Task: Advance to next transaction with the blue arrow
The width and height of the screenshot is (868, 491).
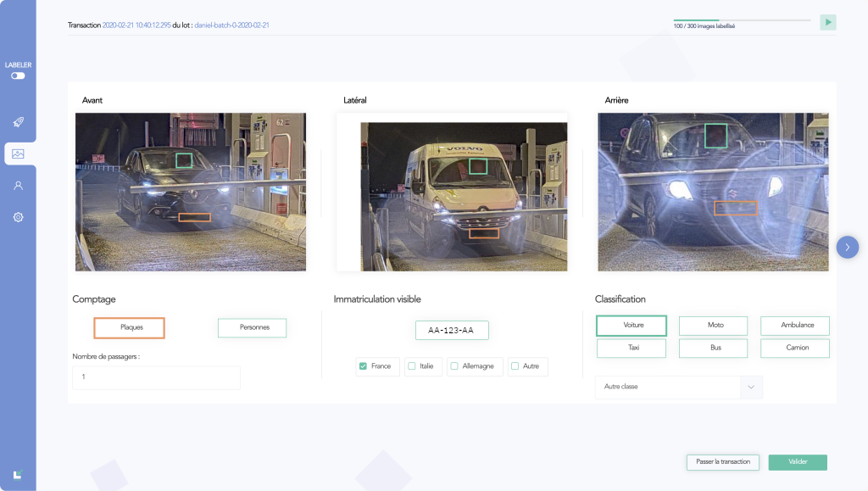Action: click(846, 247)
